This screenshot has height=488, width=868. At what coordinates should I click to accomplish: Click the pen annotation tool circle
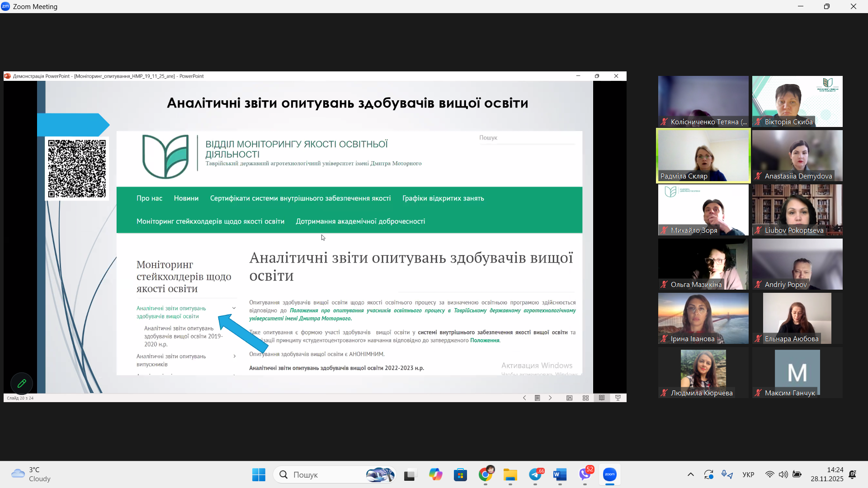(x=21, y=383)
